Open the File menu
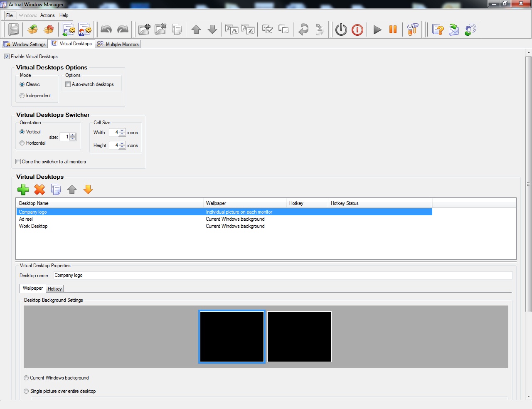The height and width of the screenshot is (409, 532). [x=10, y=15]
